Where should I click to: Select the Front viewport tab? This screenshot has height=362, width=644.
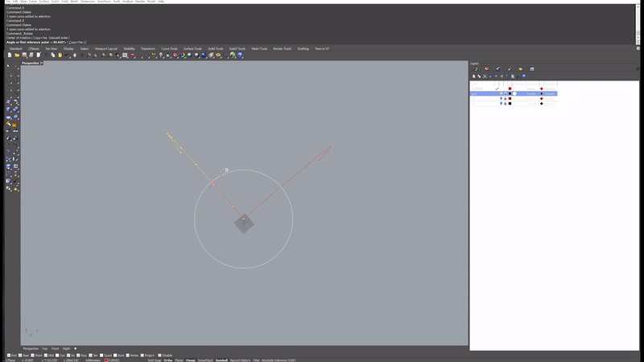(55, 349)
